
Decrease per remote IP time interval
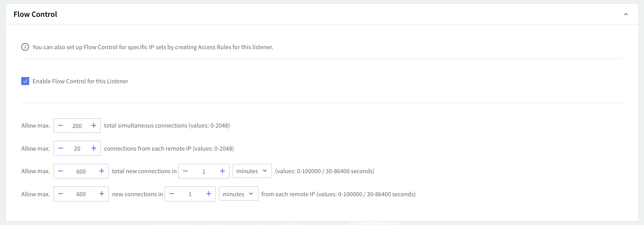(172, 194)
